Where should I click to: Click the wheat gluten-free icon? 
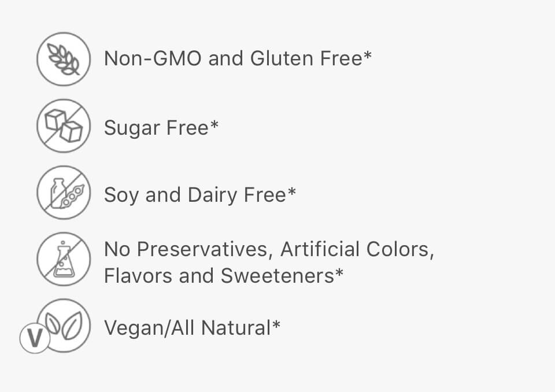pos(64,59)
